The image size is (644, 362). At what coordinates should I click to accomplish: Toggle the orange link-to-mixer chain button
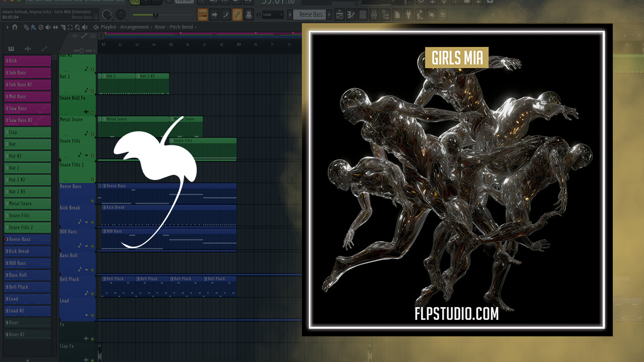[237, 15]
